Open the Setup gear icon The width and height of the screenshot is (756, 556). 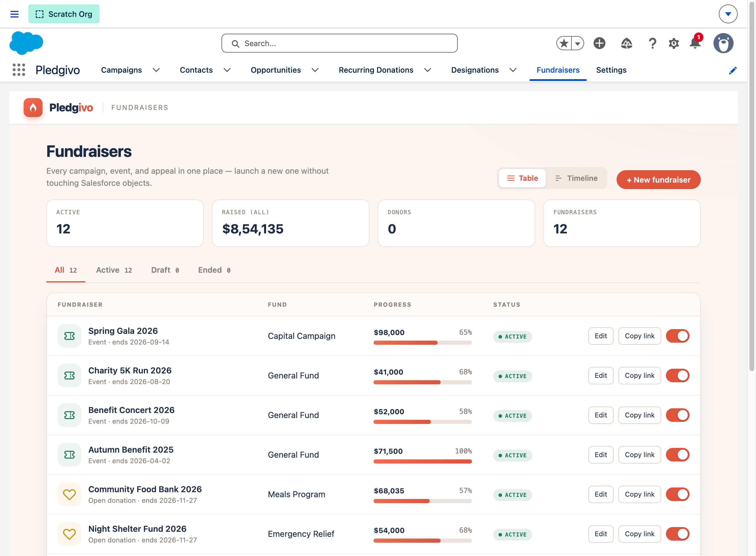click(x=674, y=43)
